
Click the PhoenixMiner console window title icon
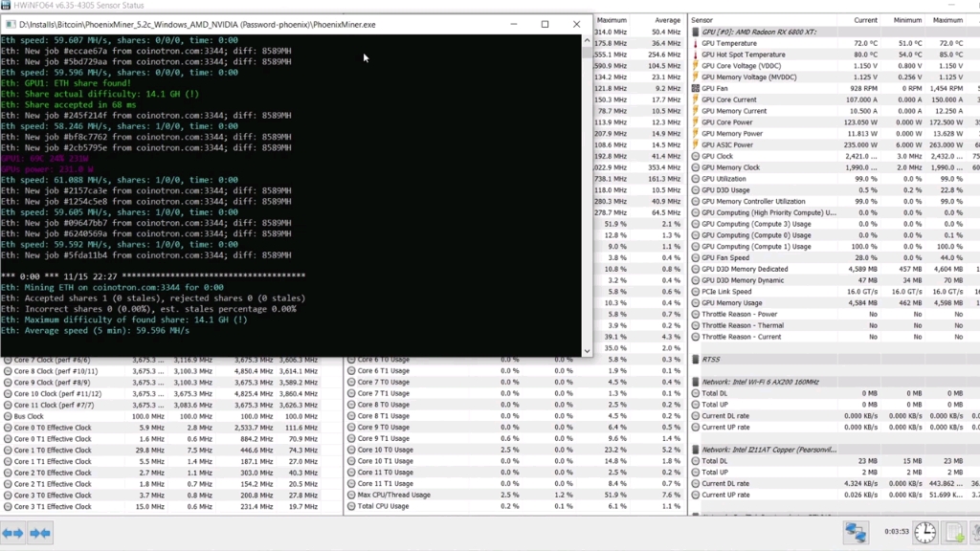tap(11, 24)
